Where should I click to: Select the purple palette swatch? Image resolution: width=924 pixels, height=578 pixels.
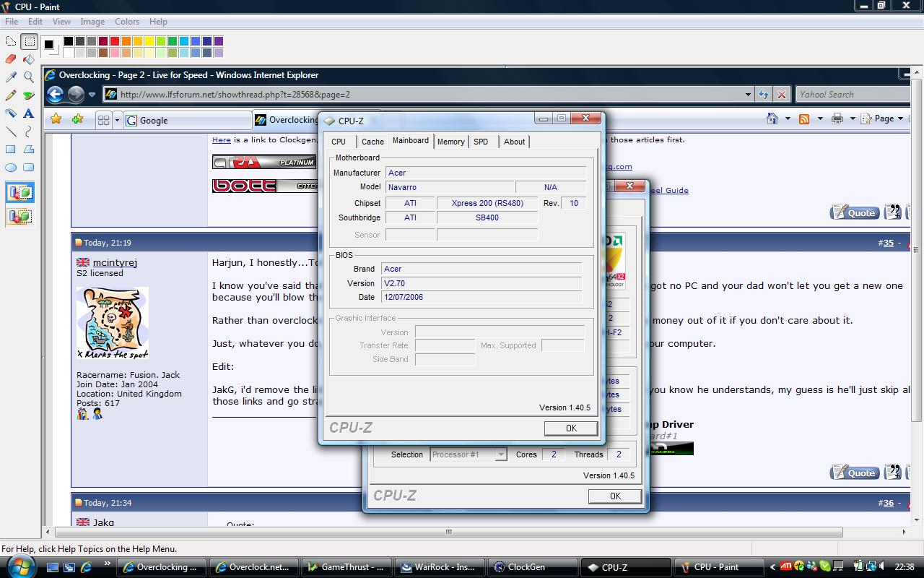click(219, 41)
